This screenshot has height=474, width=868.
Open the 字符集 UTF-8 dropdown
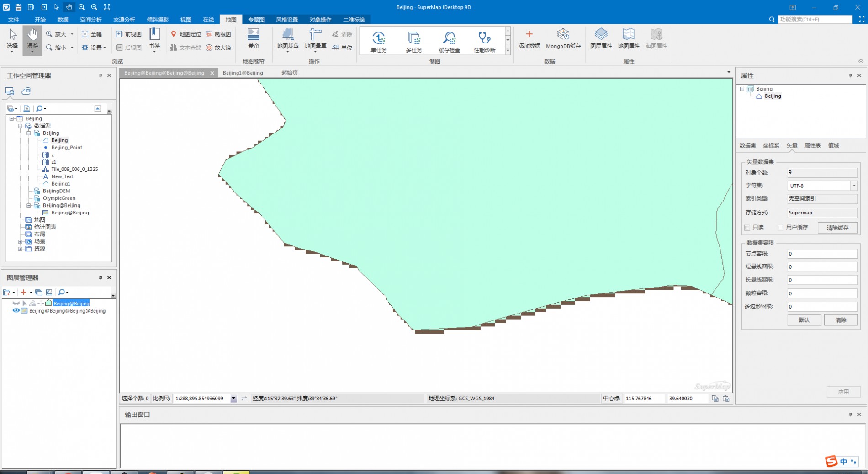click(x=854, y=186)
